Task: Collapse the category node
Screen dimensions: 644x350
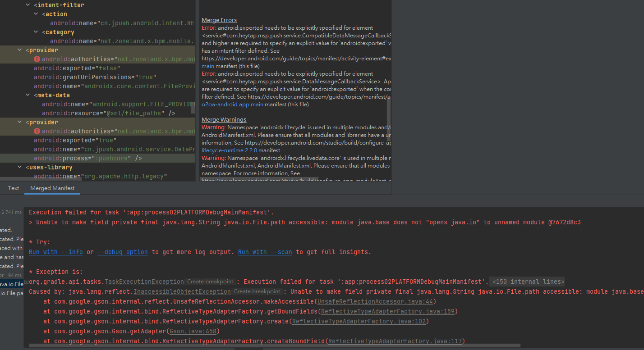Action: click(x=36, y=32)
